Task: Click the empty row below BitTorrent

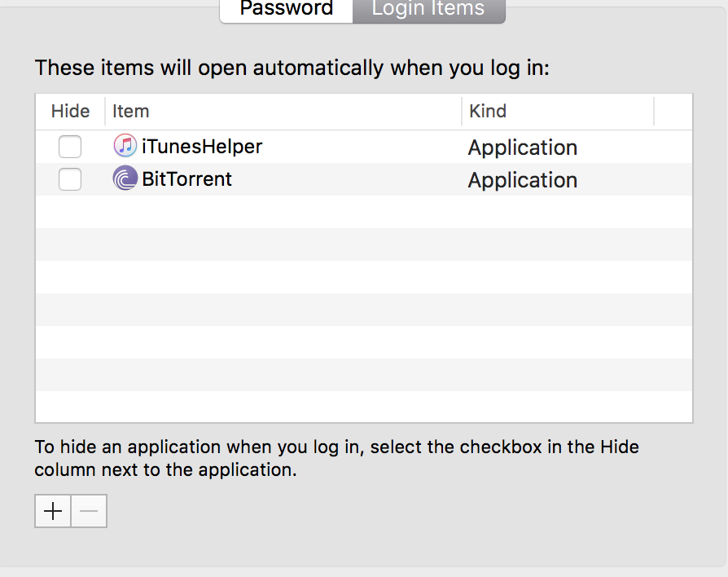Action: click(364, 212)
